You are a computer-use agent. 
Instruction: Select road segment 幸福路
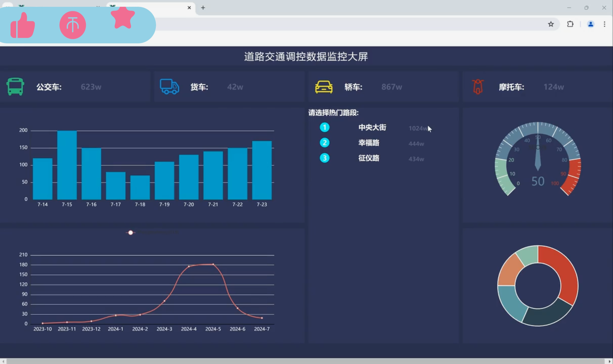[x=369, y=143]
